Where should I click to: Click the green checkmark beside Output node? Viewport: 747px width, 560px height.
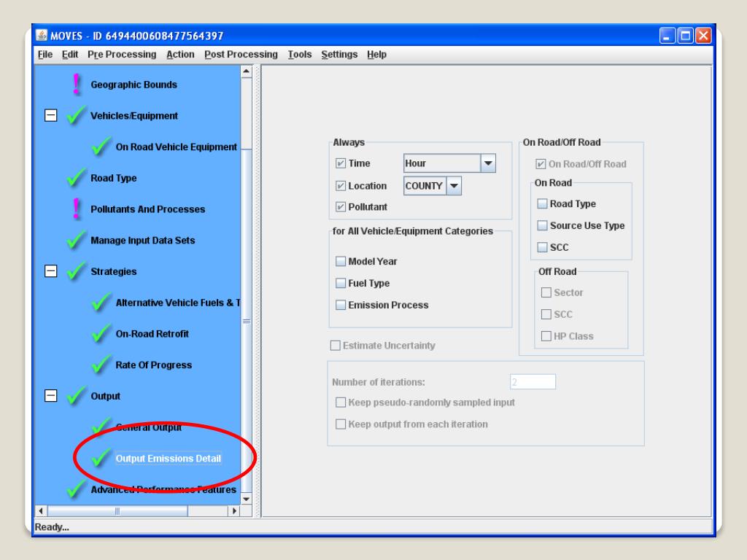click(76, 396)
